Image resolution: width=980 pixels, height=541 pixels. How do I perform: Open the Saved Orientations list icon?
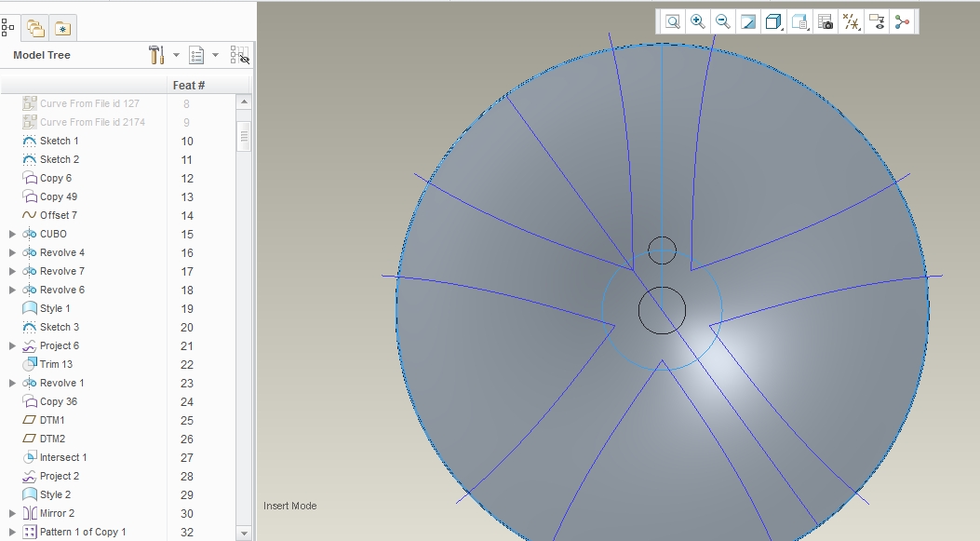[x=799, y=22]
